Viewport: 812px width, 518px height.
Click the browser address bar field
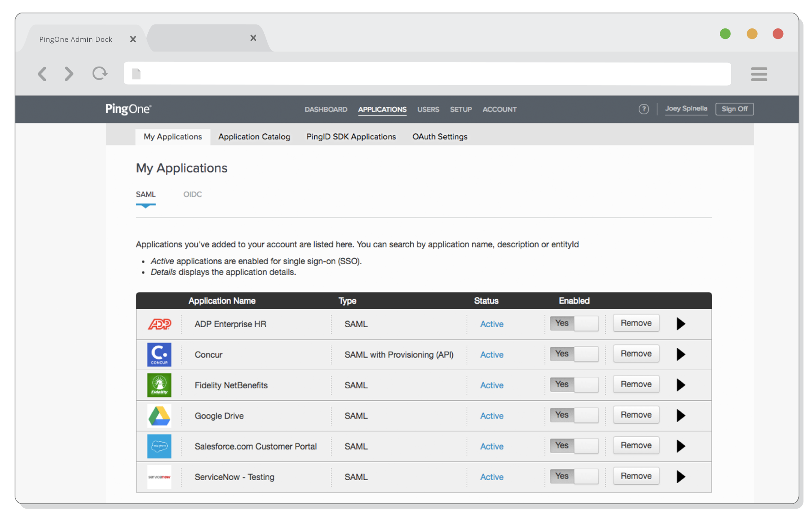[x=427, y=74]
